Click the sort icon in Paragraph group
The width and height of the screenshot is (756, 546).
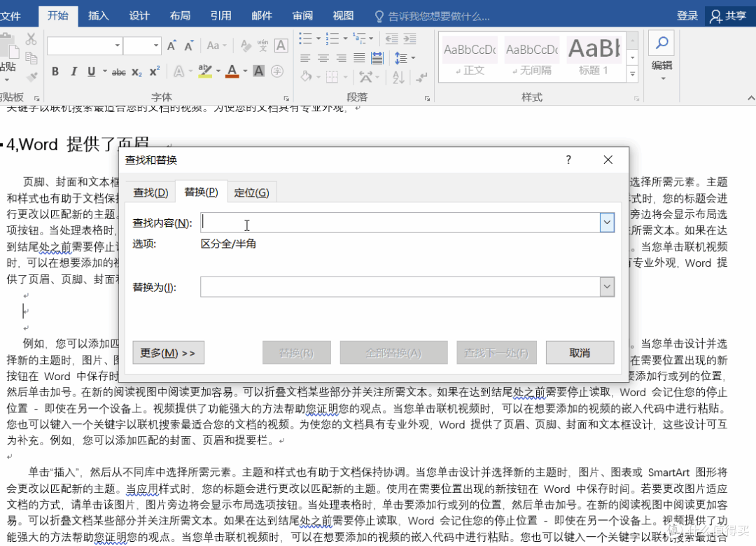point(399,78)
